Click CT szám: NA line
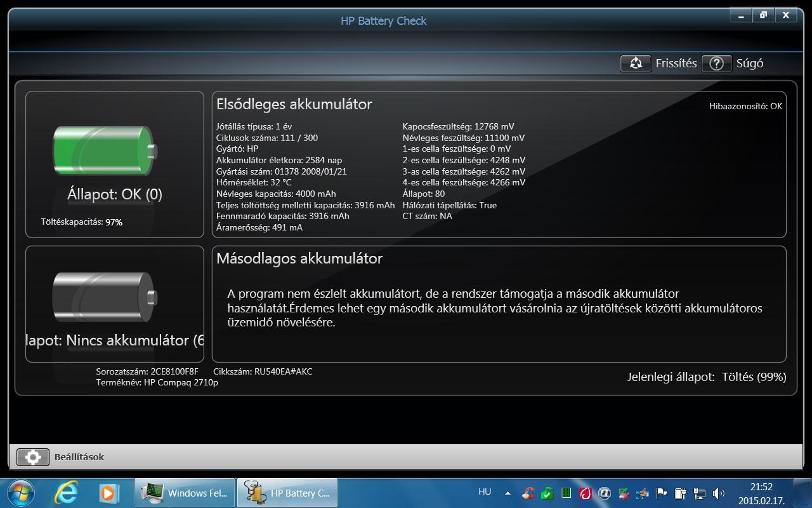The width and height of the screenshot is (812, 508). (427, 216)
